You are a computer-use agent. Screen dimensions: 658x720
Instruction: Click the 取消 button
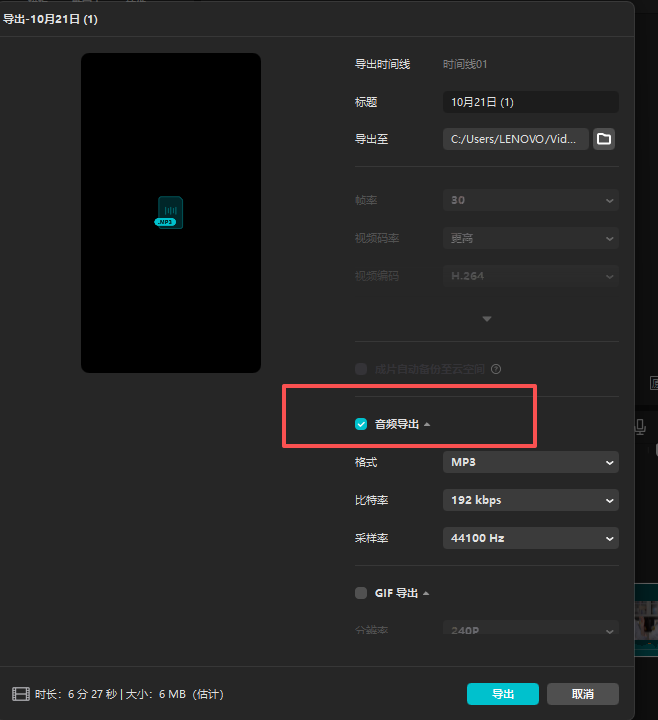click(583, 694)
